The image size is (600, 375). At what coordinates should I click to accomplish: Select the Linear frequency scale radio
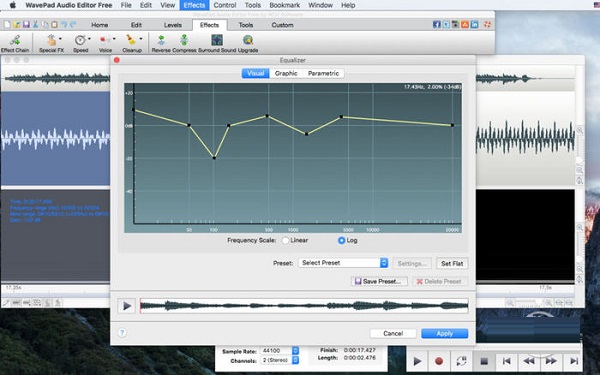pos(285,241)
